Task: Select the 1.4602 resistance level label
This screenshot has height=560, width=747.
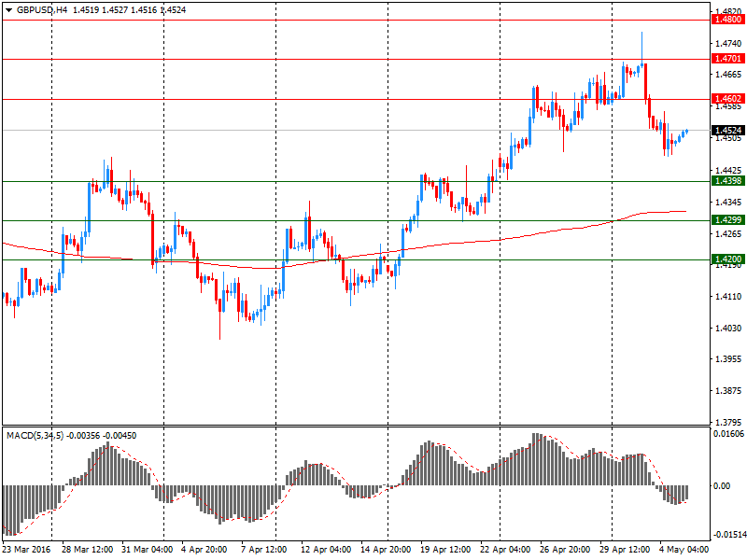Action: click(x=728, y=99)
